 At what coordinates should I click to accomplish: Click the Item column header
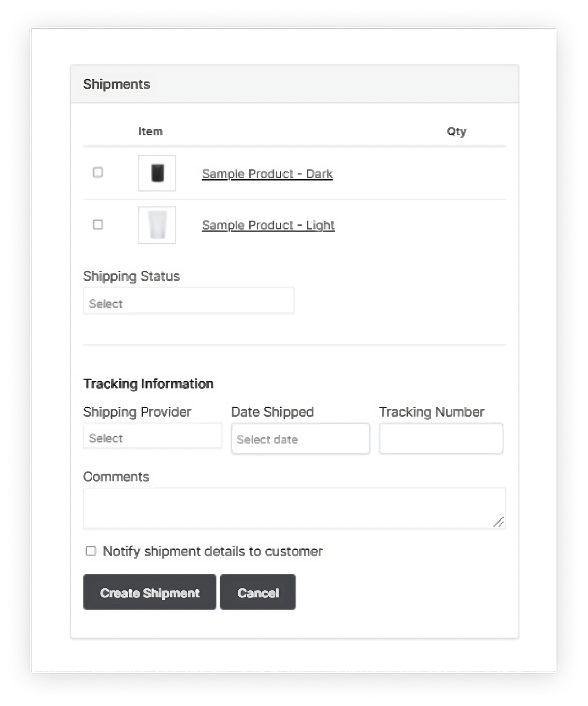pyautogui.click(x=151, y=131)
